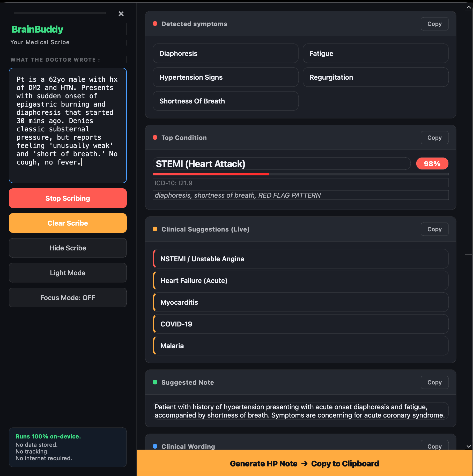473x476 pixels.
Task: Copy the Clinical Suggestions section
Action: click(x=434, y=229)
